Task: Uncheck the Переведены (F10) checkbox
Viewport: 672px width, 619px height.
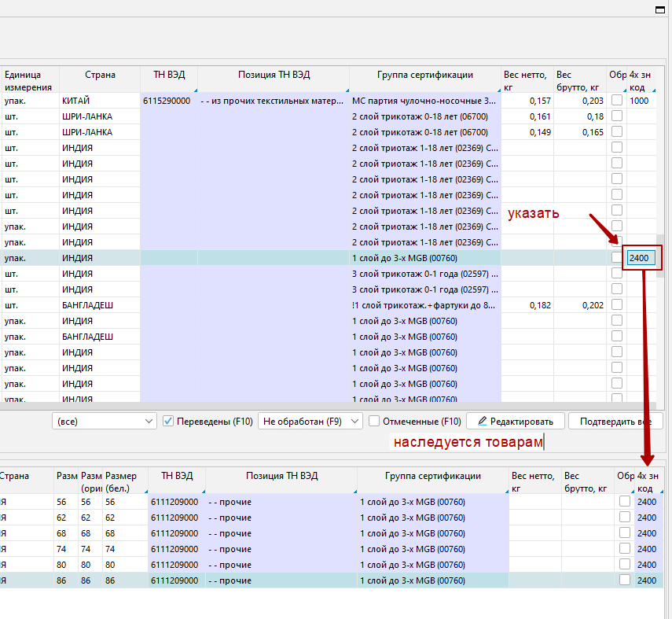Action: (168, 422)
